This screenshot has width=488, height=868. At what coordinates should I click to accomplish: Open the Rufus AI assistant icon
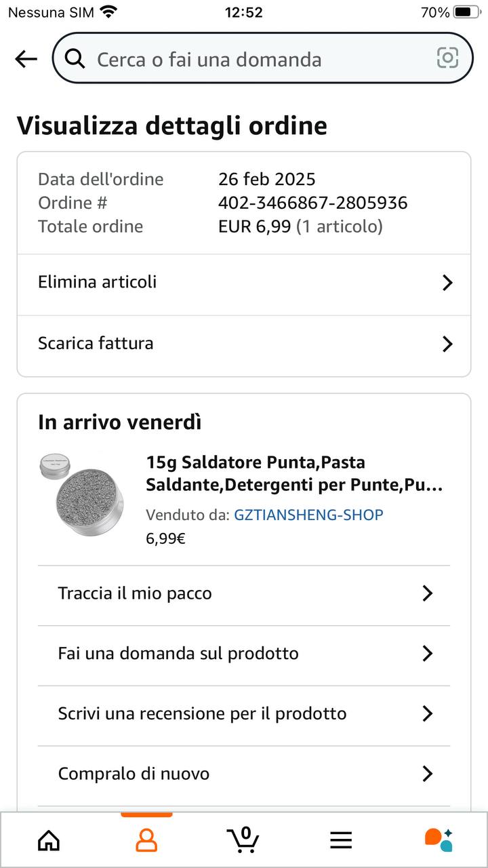pyautogui.click(x=439, y=840)
